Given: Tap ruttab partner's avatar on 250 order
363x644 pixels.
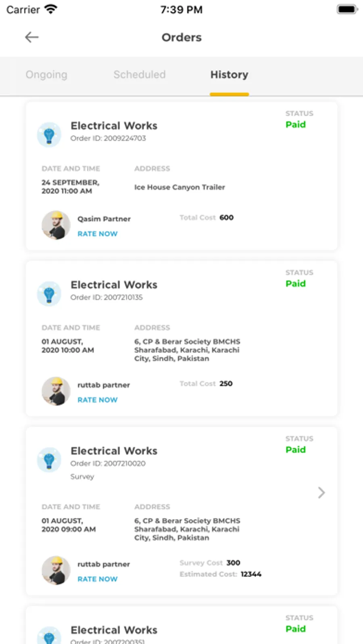Looking at the screenshot, I should 56,391.
